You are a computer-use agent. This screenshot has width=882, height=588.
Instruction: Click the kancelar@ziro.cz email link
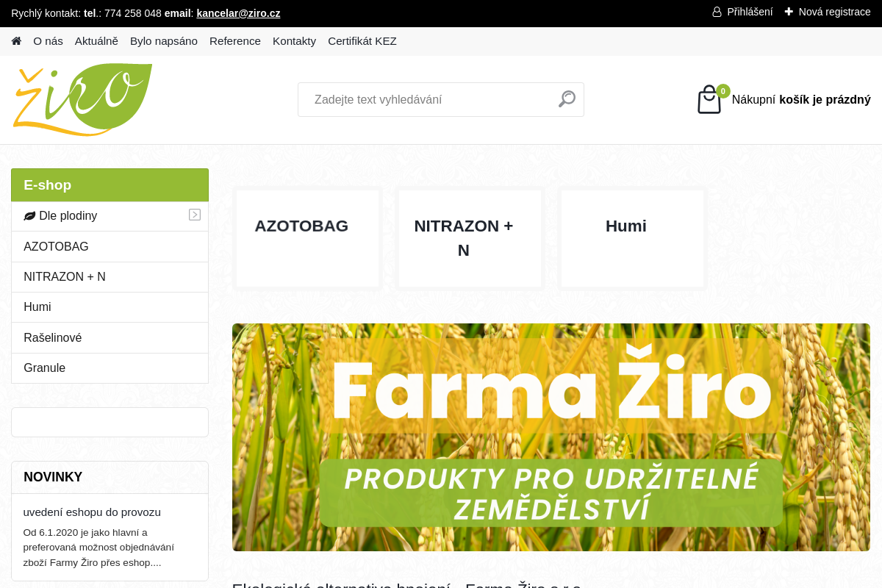click(x=238, y=13)
